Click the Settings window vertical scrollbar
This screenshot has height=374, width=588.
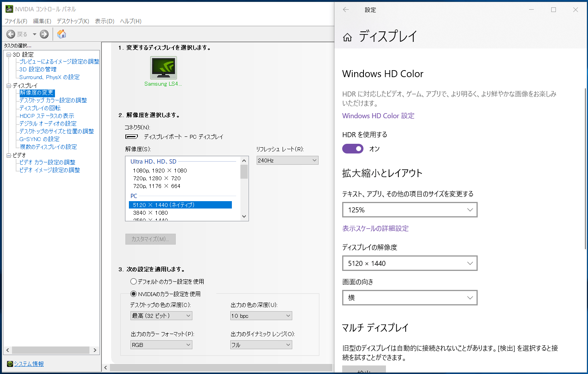(x=585, y=169)
